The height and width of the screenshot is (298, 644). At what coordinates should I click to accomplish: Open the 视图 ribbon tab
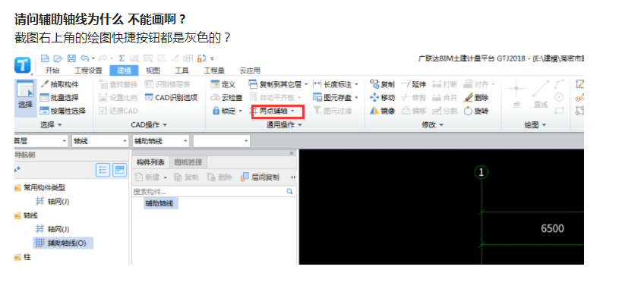pyautogui.click(x=153, y=71)
